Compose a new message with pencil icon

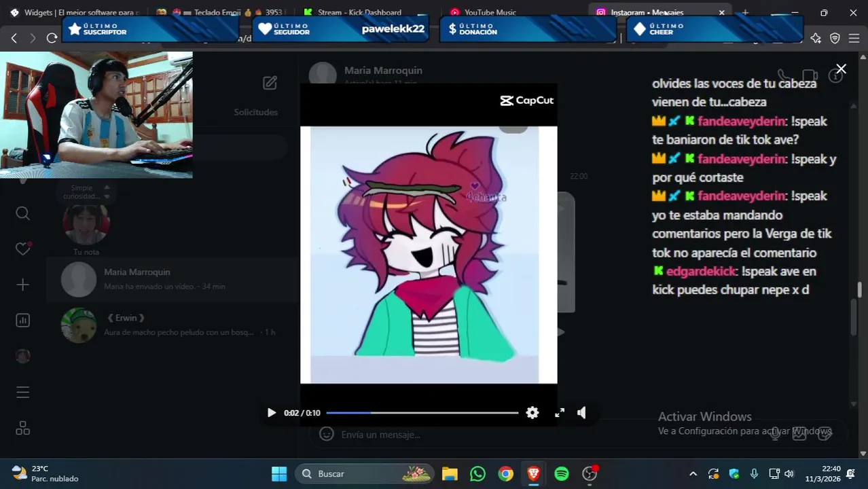(270, 83)
